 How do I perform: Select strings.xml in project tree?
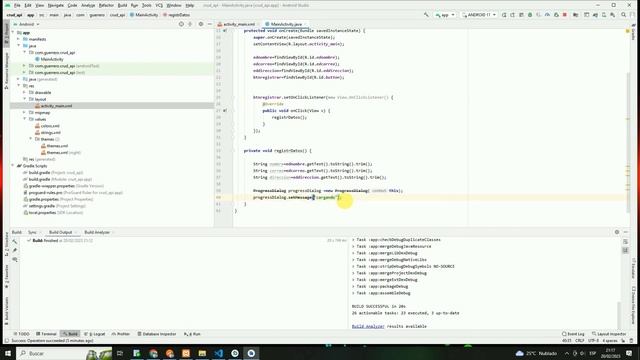click(x=51, y=132)
